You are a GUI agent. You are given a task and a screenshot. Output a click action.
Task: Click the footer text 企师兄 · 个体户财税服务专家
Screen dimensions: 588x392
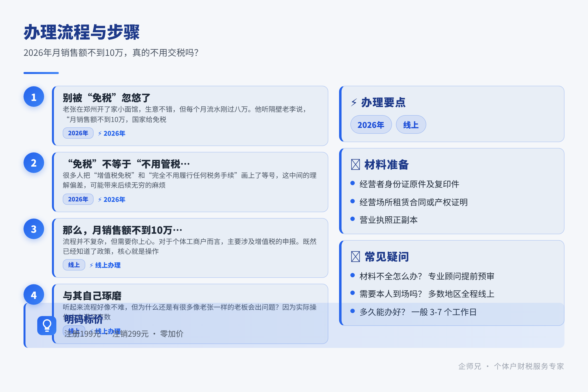coord(511,366)
